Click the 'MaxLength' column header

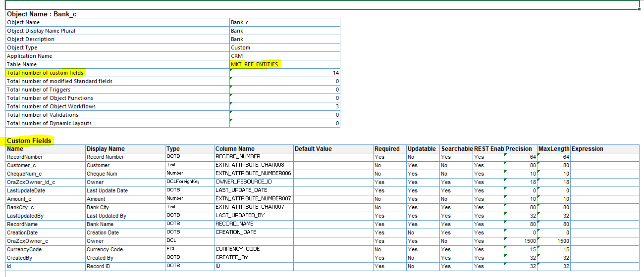(x=554, y=149)
